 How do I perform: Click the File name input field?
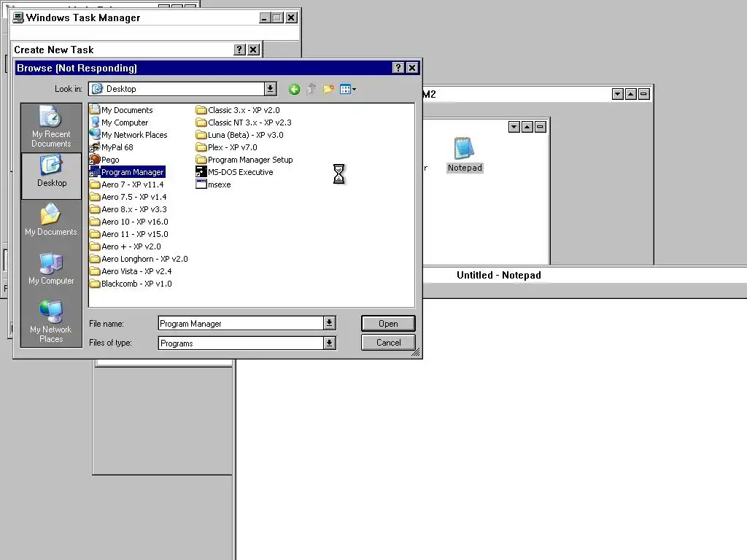click(241, 323)
